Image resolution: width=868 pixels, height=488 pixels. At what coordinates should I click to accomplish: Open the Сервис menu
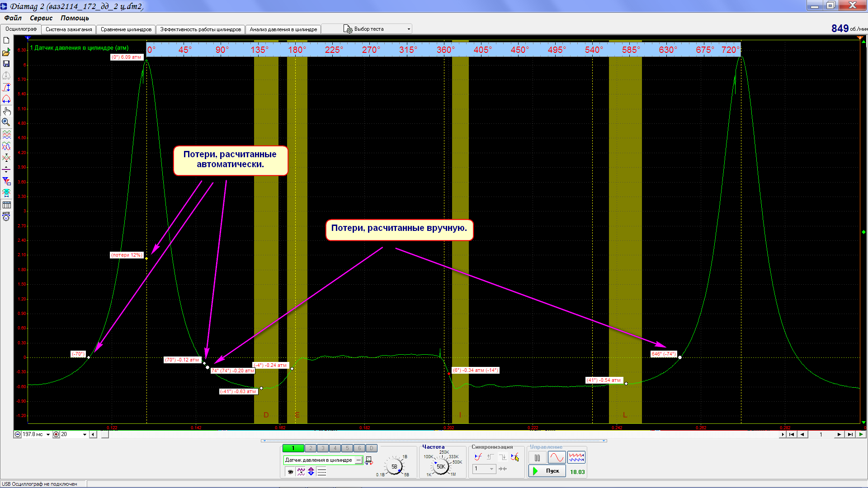[x=41, y=18]
